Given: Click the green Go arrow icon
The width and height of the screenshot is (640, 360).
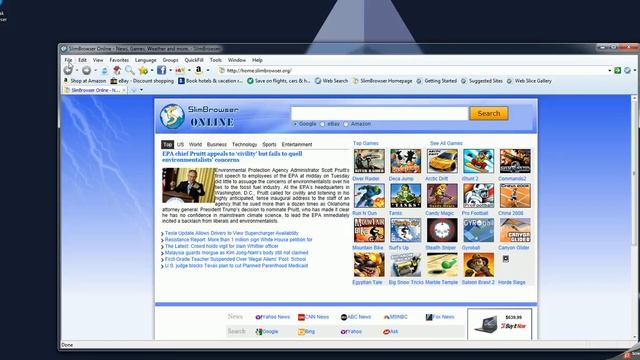Looking at the screenshot, I should pos(618,71).
